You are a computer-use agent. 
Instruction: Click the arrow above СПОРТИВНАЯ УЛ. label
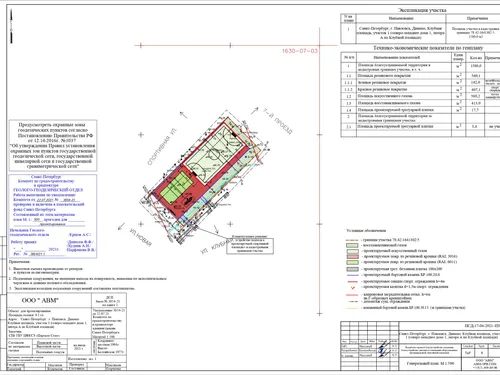183,115
